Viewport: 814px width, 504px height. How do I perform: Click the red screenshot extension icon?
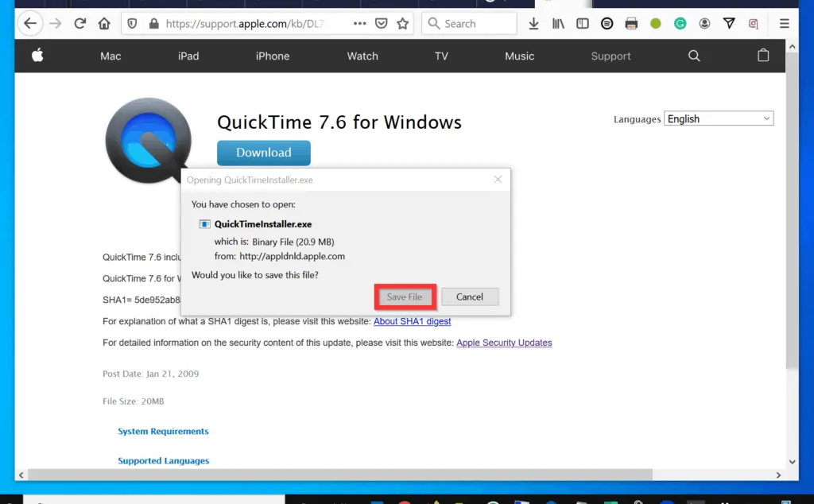pos(754,23)
